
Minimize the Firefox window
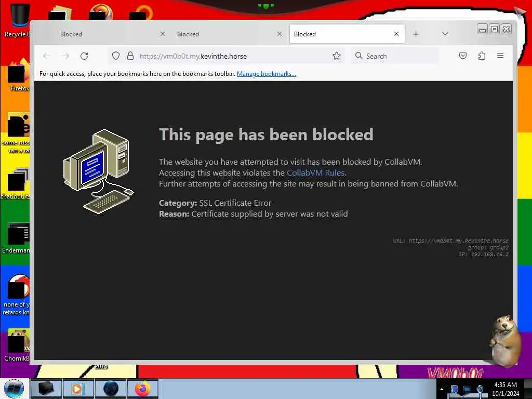point(482,30)
